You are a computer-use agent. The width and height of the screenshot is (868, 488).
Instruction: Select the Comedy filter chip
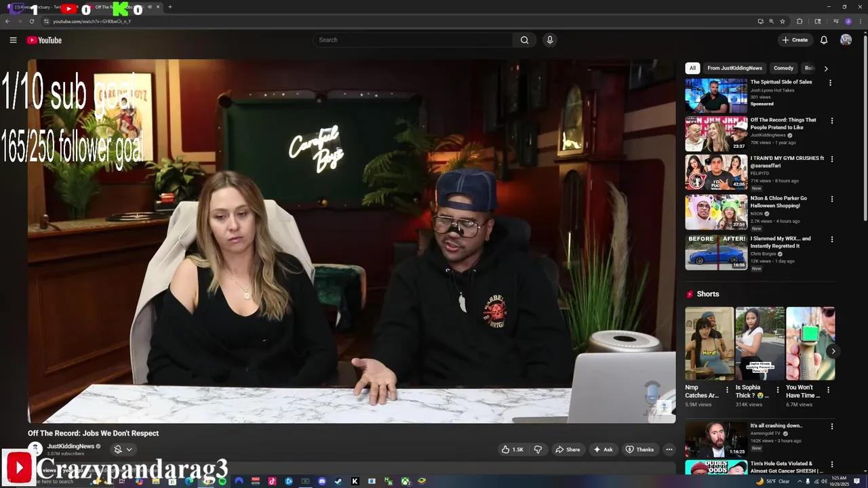click(783, 68)
